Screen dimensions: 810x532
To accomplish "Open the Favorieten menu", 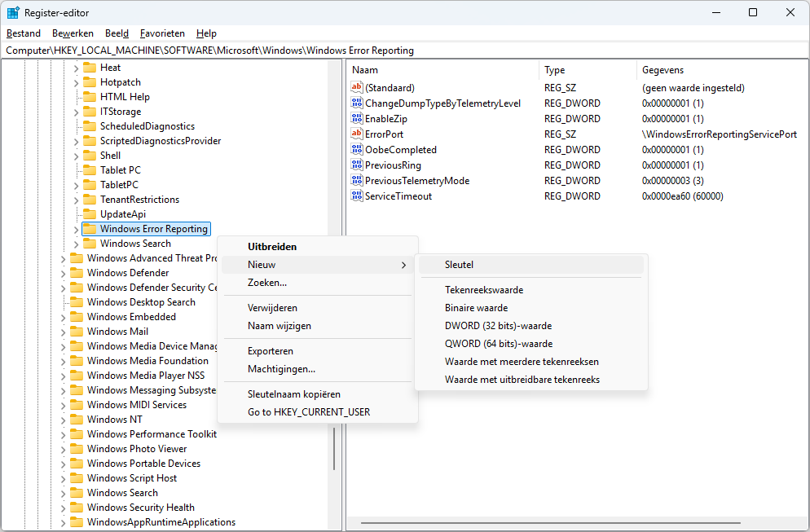I will [x=162, y=33].
